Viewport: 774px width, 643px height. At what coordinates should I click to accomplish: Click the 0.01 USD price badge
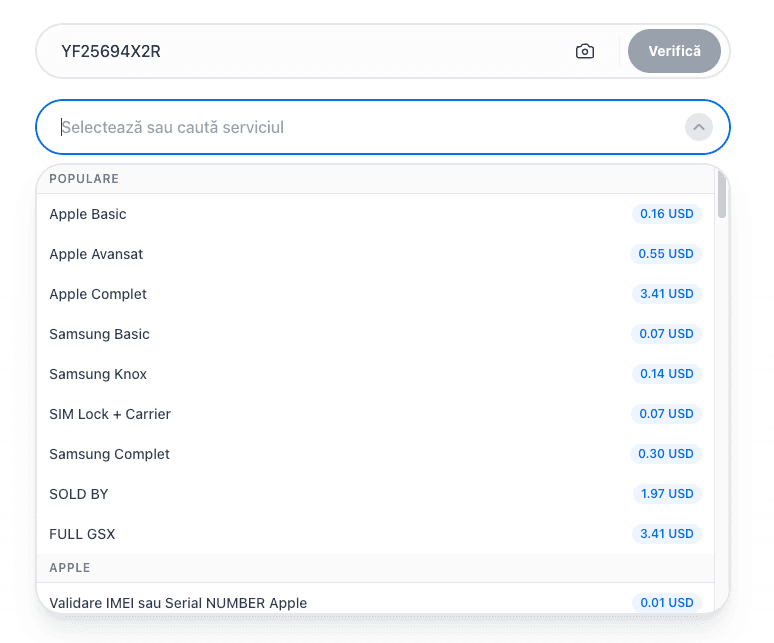(666, 603)
